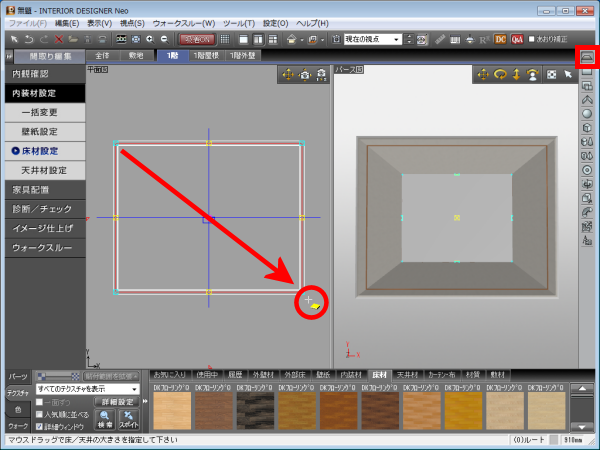Switch to the 1階屋根 floor tab
This screenshot has height=450, width=600.
(209, 56)
